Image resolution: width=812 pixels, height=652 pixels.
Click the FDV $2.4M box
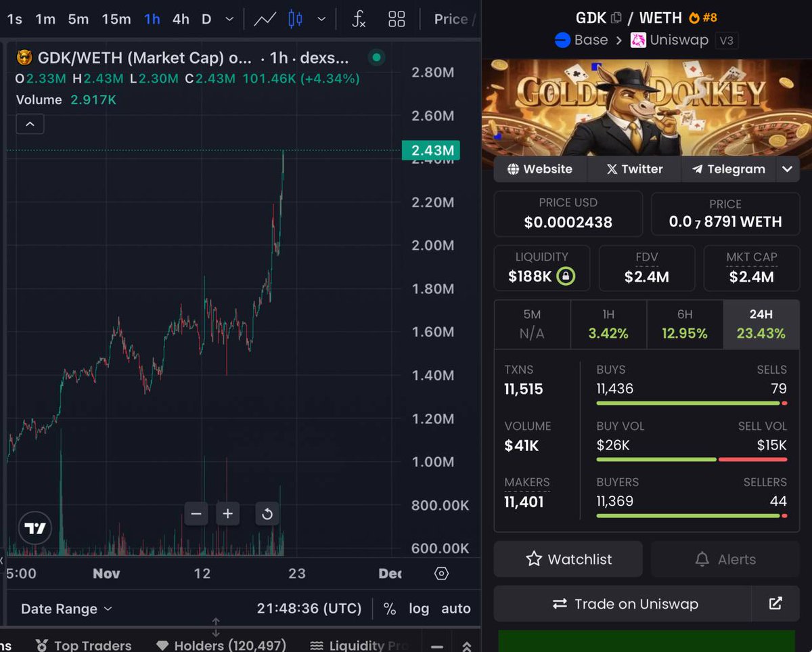tap(647, 268)
